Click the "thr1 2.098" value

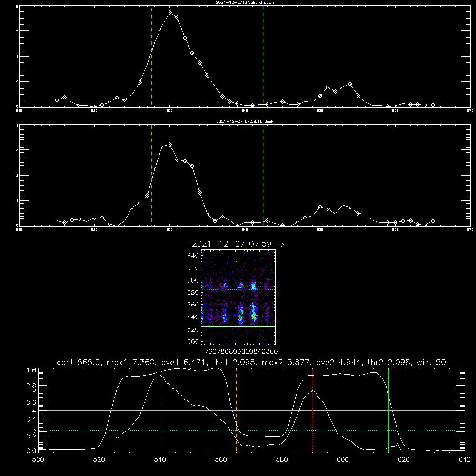click(x=235, y=362)
